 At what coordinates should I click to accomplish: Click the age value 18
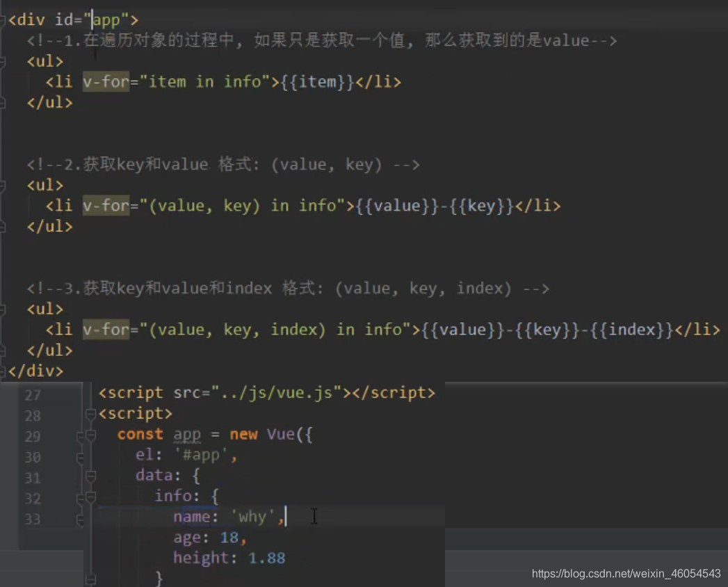[229, 538]
